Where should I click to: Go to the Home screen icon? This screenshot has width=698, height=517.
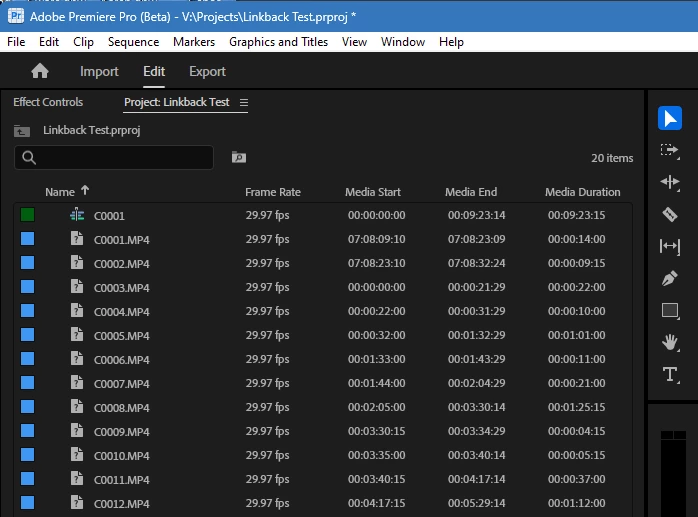[x=40, y=71]
